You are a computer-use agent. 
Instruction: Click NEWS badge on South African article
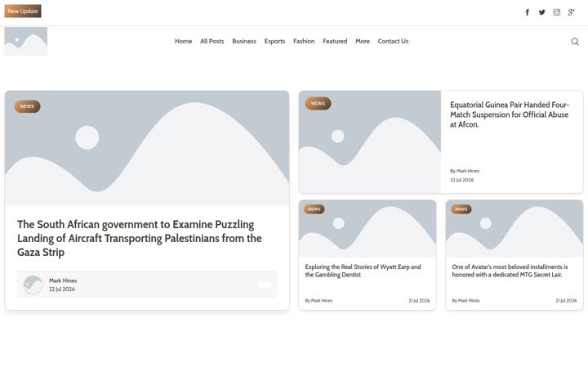click(27, 106)
